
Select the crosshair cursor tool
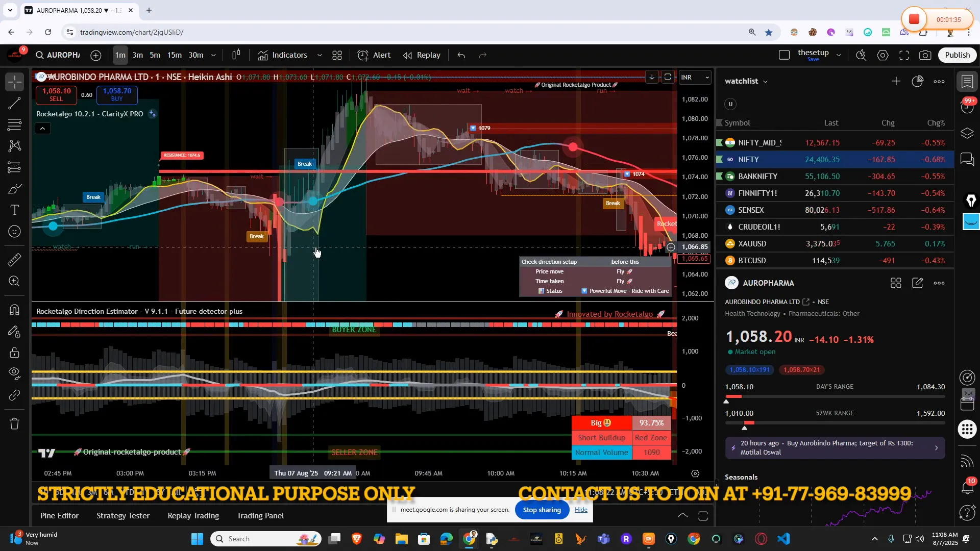coord(15,82)
